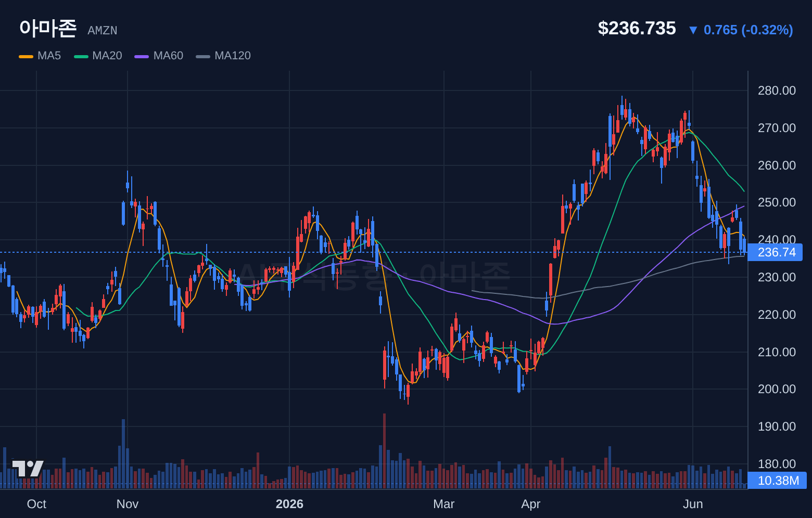Click the 190.00 price axis label

(x=777, y=426)
